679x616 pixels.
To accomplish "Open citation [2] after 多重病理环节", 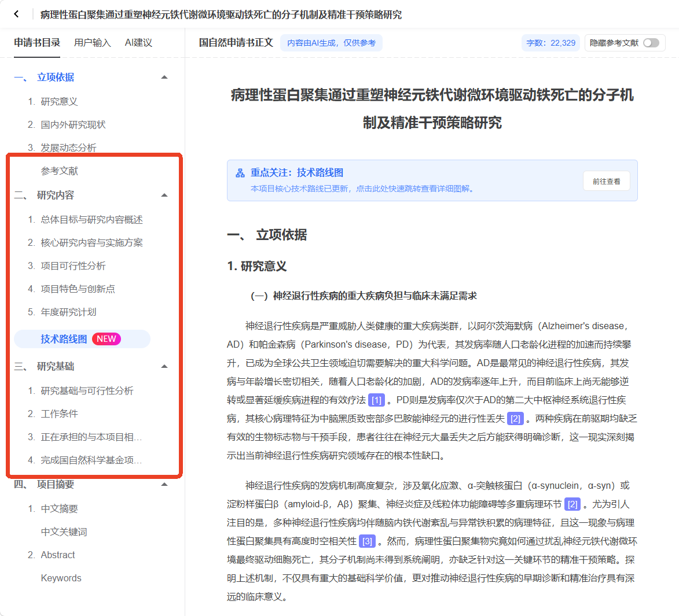I will click(572, 504).
